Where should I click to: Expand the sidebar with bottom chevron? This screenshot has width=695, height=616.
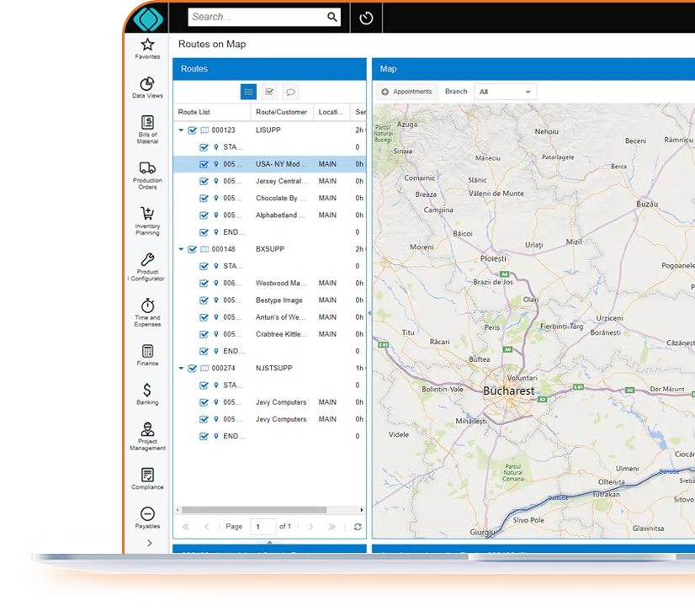coord(150,543)
